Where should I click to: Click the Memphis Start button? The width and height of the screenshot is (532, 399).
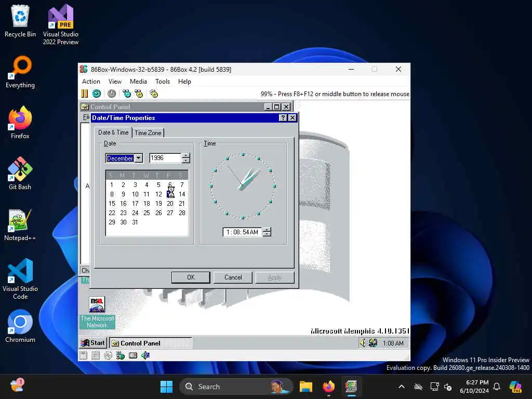pos(93,343)
